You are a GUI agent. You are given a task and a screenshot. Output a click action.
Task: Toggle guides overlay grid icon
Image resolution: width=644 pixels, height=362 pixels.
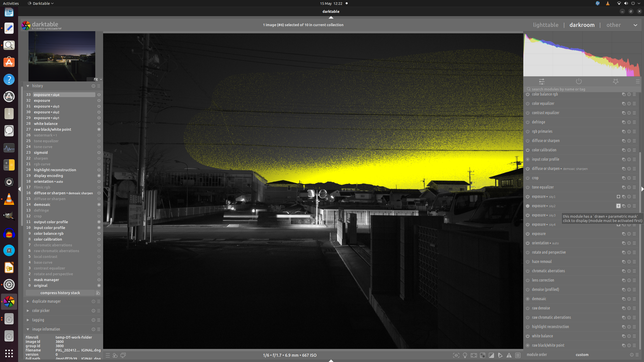518,355
